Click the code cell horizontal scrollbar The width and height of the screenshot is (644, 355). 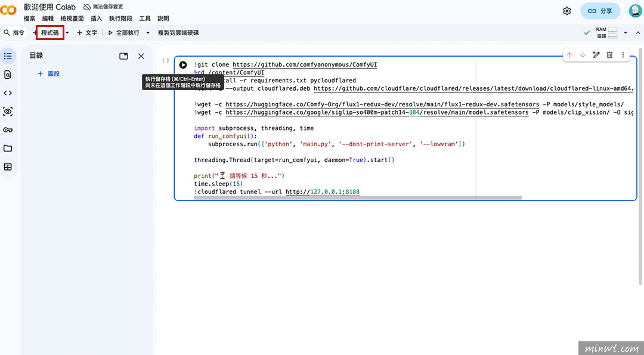click(x=358, y=197)
